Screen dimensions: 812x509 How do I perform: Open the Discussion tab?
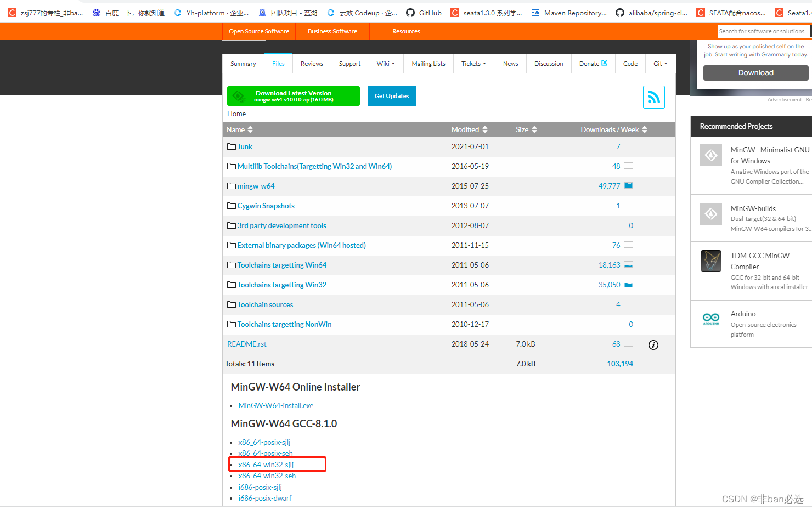[549, 64]
